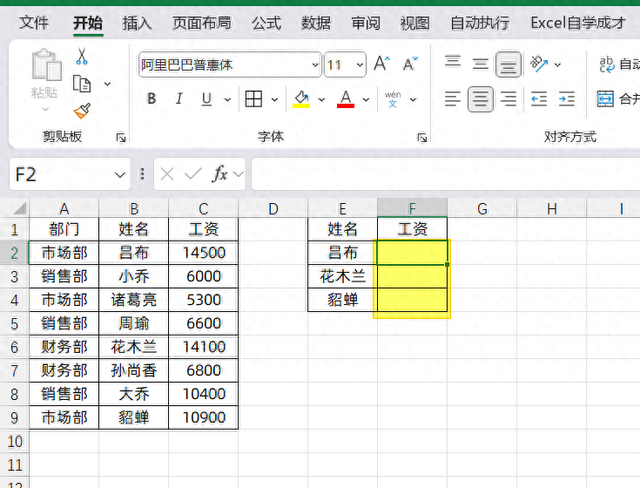
Task: Open the fill color dropdown arrow
Action: pyautogui.click(x=322, y=99)
